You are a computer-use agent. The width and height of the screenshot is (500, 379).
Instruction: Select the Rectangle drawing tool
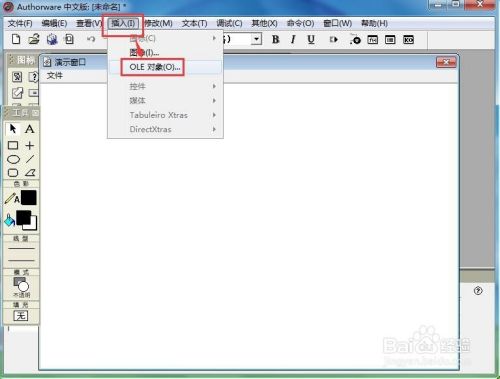(x=13, y=145)
